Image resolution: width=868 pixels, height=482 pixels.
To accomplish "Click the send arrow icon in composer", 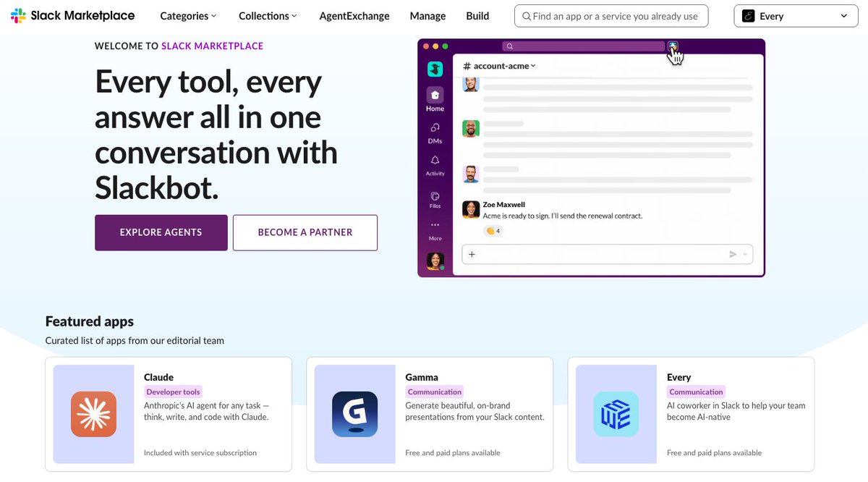I will coord(733,254).
